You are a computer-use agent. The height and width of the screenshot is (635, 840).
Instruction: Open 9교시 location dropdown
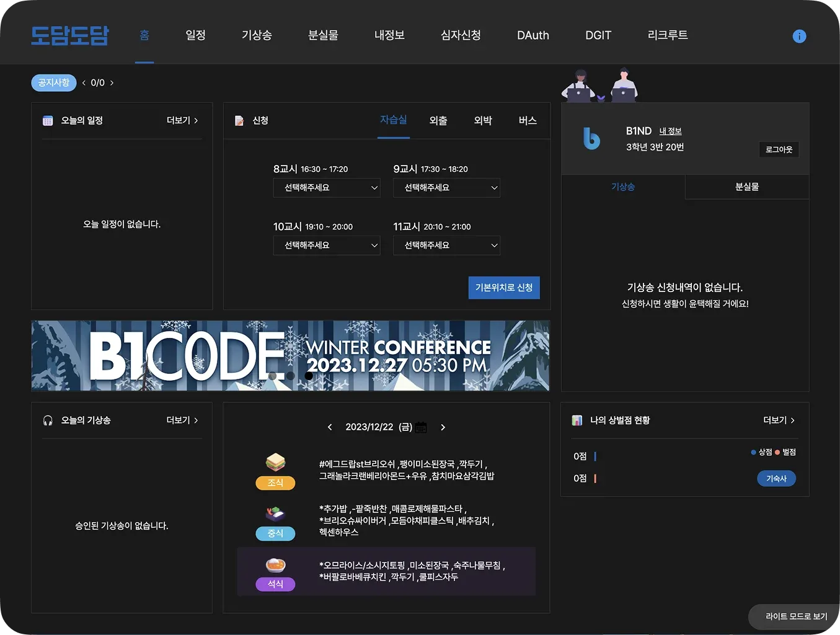(446, 188)
